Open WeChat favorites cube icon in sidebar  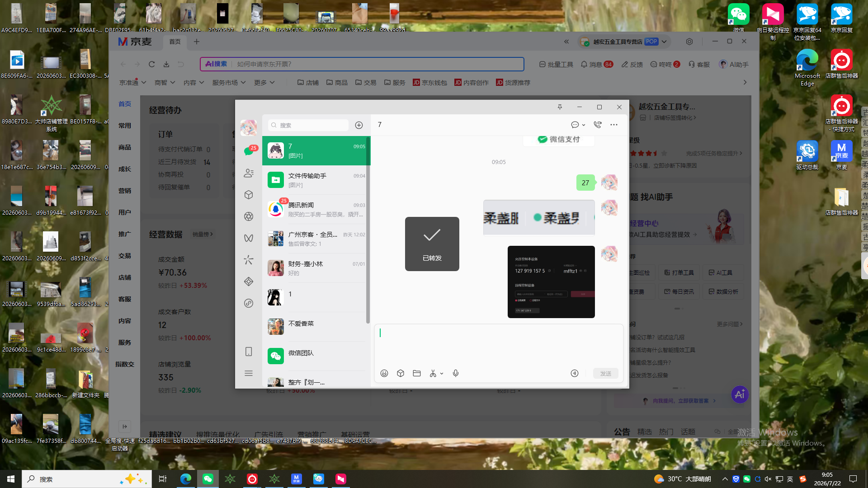click(x=249, y=195)
